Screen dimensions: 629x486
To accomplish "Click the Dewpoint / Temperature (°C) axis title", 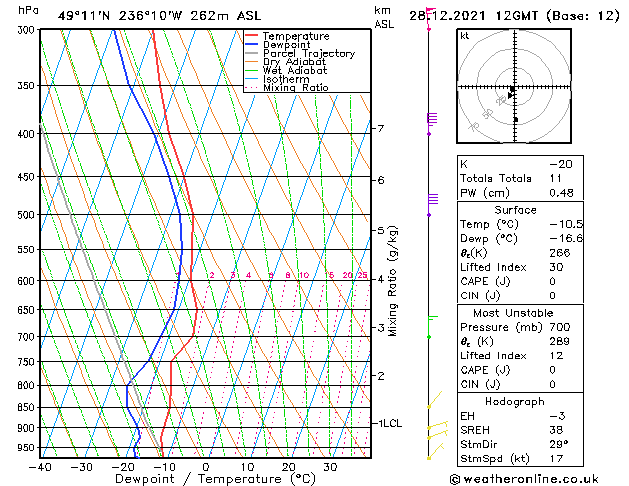I will tap(215, 479).
